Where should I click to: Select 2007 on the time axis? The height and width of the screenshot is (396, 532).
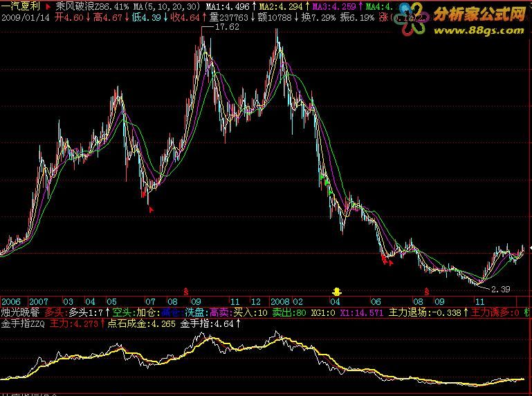pos(39,301)
